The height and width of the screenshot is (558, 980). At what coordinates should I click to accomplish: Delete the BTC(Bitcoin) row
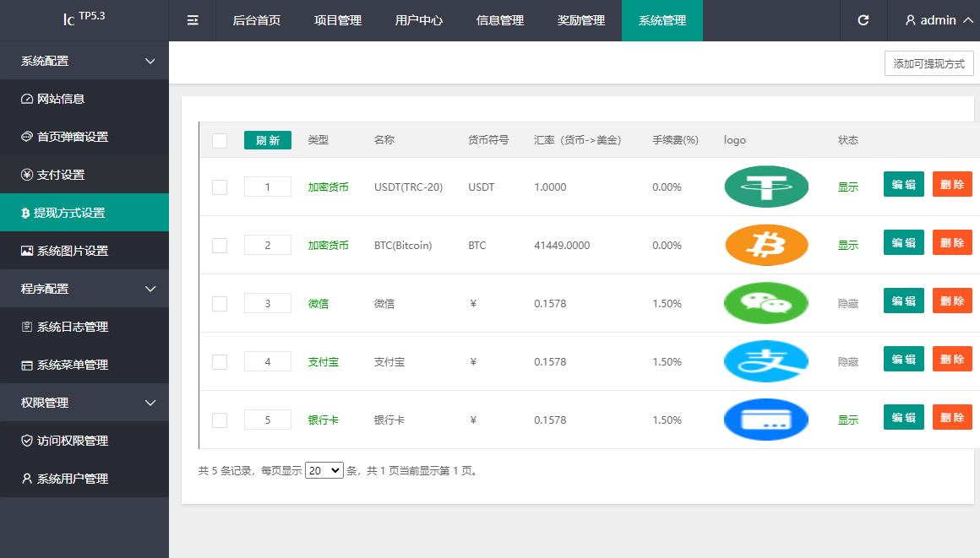[x=952, y=242]
